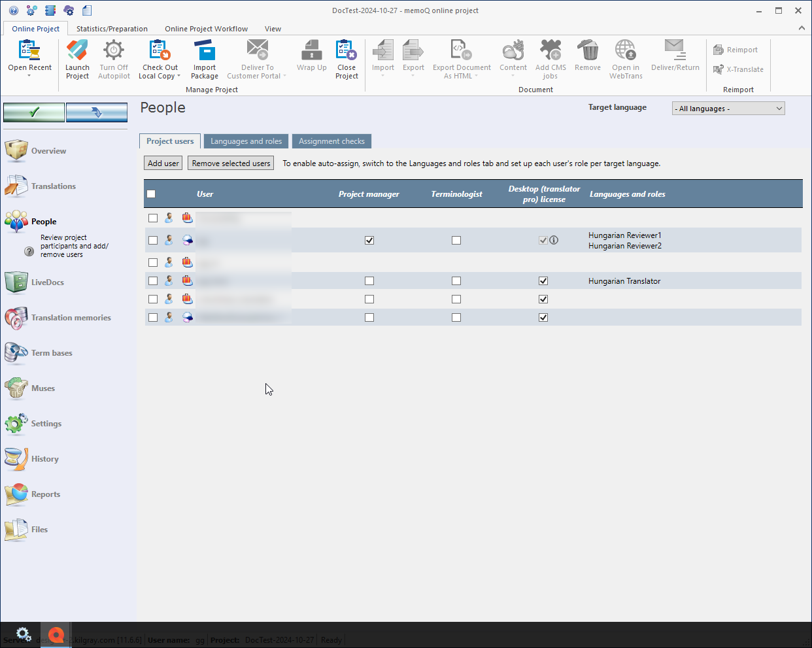Click the User column header
The height and width of the screenshot is (648, 812).
coord(205,194)
